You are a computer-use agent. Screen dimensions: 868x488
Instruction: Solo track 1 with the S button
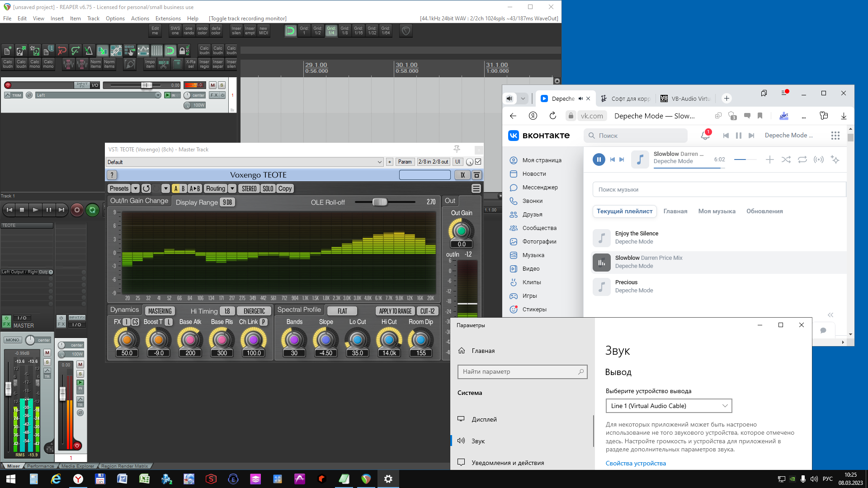pos(222,85)
